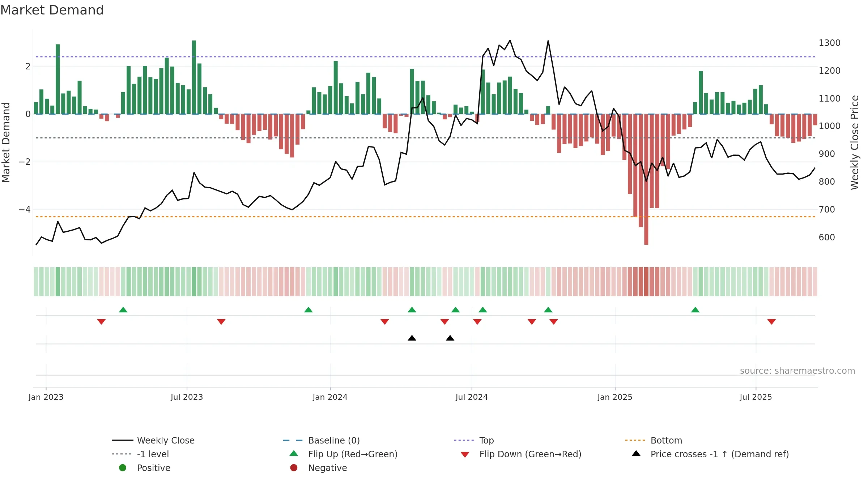Click the source: sharemaestro.com text
Image resolution: width=868 pixels, height=488 pixels.
click(797, 371)
